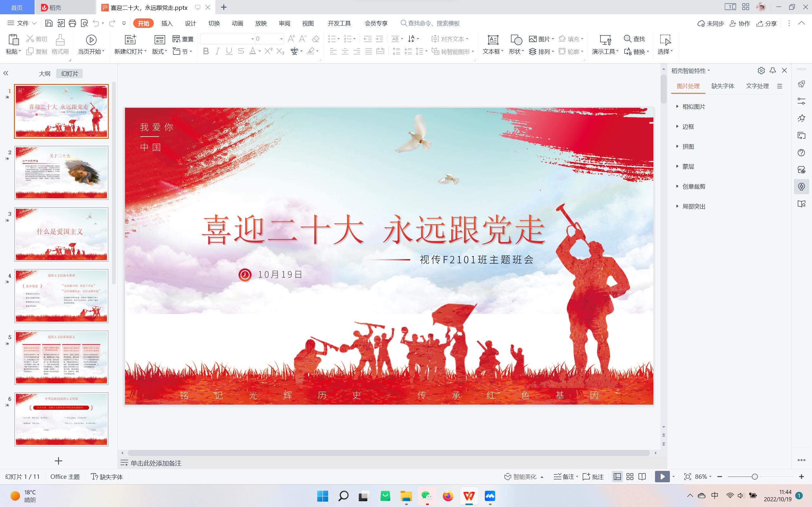Click the 分享 share button
Screen dimensions: 812x507
(767, 23)
